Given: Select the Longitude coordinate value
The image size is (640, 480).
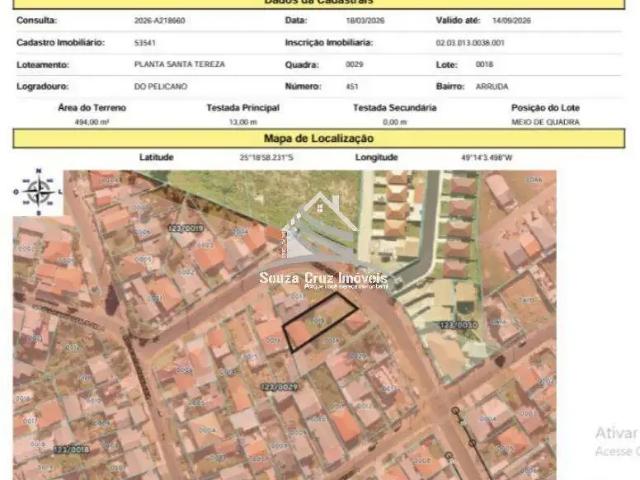Looking at the screenshot, I should 487,158.
